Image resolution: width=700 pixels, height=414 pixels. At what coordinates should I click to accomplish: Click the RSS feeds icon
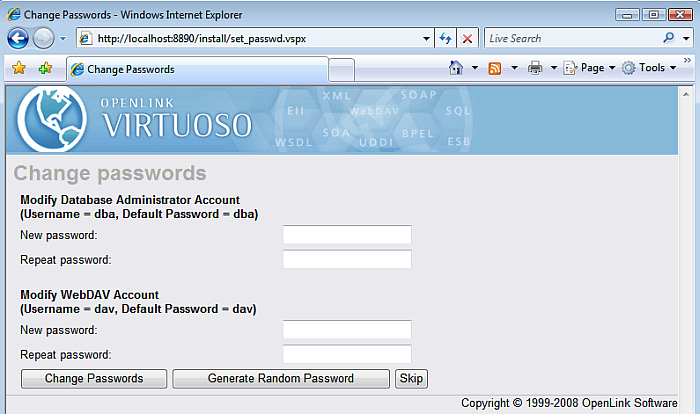point(495,68)
